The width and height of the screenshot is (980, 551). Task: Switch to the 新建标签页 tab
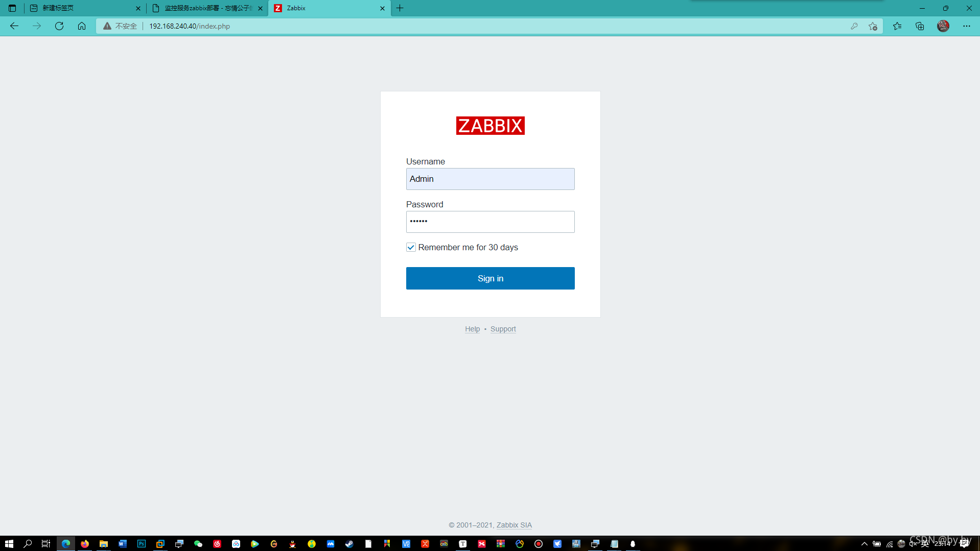coord(84,8)
